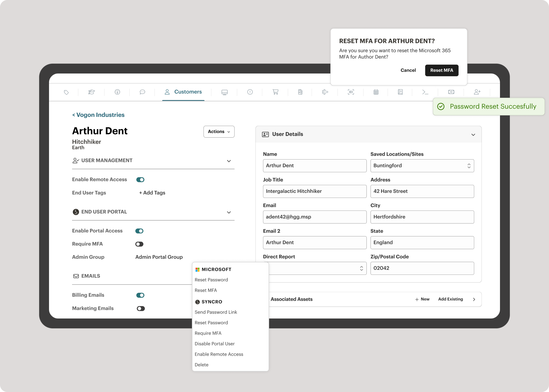Click the tag icon in navigation bar
Screen dimensions: 549x392
tap(66, 92)
